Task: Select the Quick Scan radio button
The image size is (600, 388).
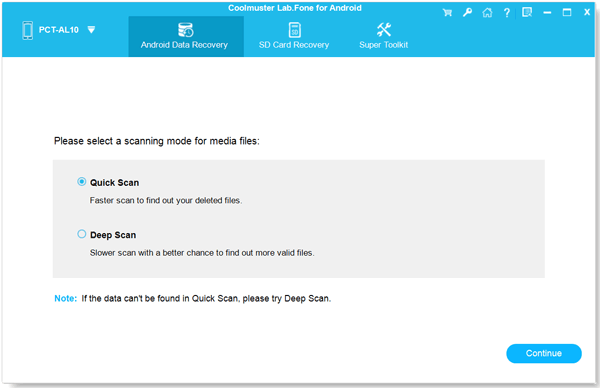Action: tap(82, 182)
